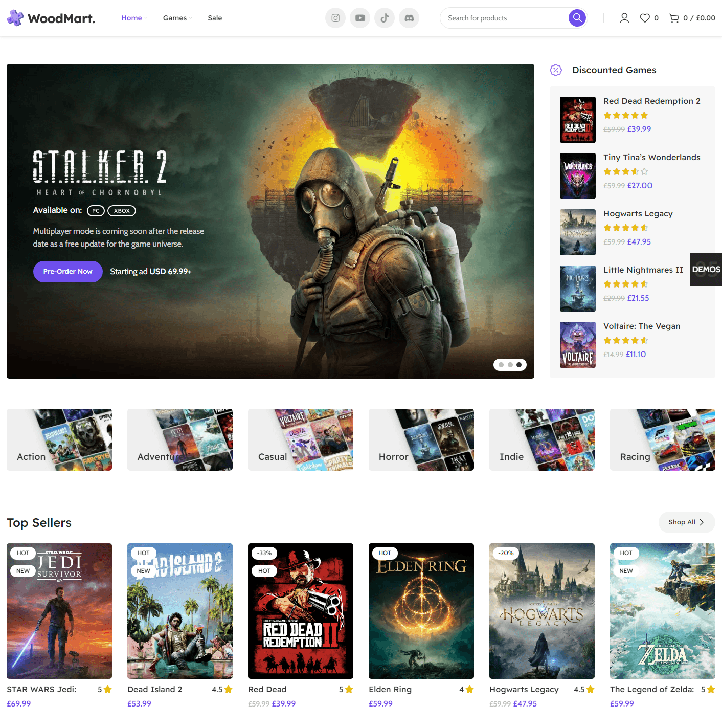Screen dimensions: 722x728
Task: Select the first slider pagination dot
Action: (x=501, y=365)
